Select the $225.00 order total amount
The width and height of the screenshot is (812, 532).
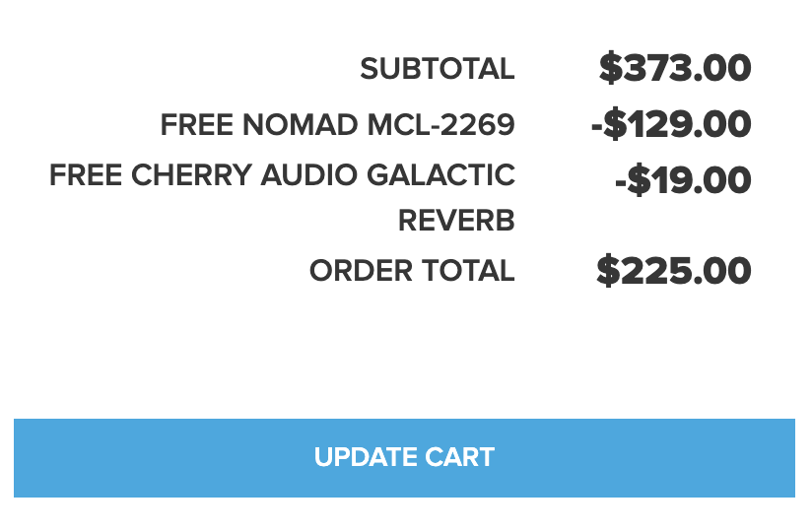(x=674, y=271)
